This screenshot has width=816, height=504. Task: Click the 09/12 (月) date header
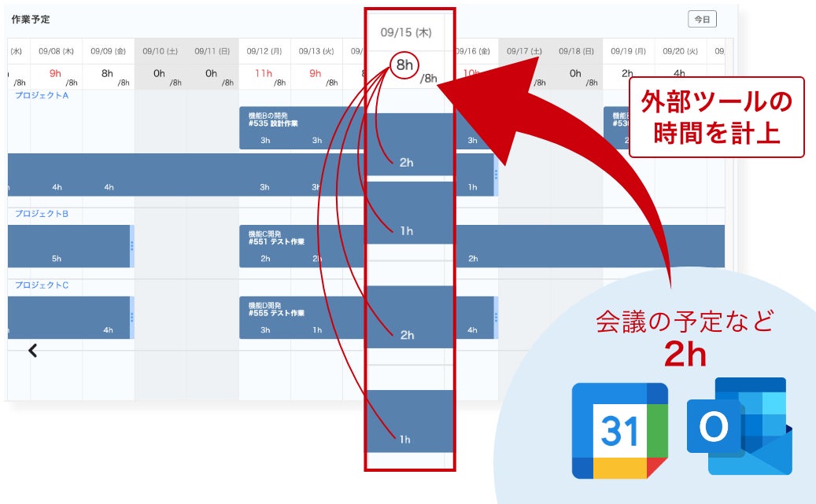[x=264, y=51]
